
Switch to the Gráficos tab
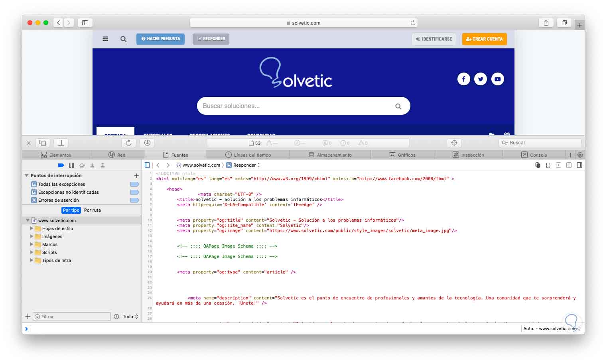402,155
